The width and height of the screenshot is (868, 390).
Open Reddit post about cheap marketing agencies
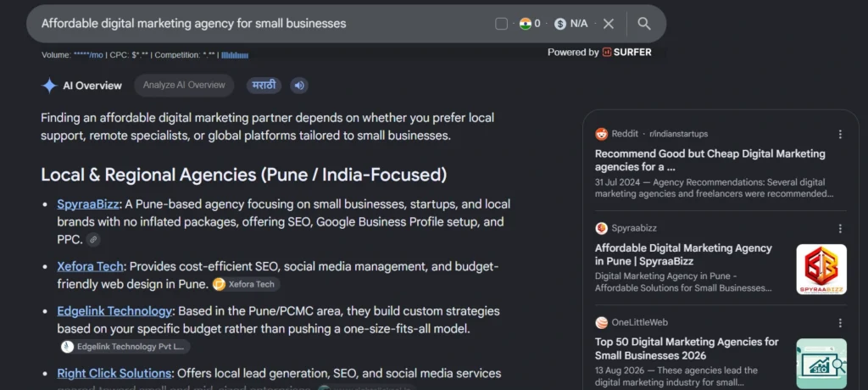pos(709,160)
